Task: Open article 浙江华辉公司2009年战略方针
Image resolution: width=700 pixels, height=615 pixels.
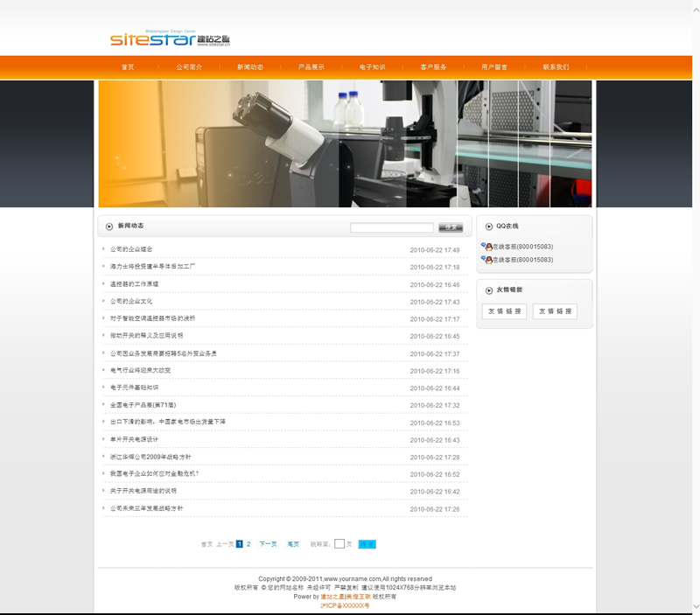Action: (150, 457)
